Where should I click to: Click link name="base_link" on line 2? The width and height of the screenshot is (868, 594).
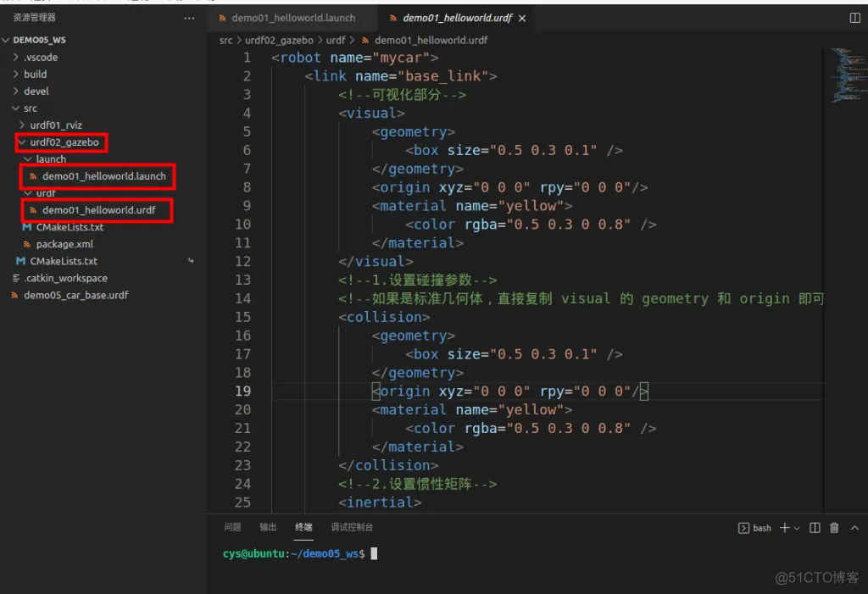tap(401, 76)
